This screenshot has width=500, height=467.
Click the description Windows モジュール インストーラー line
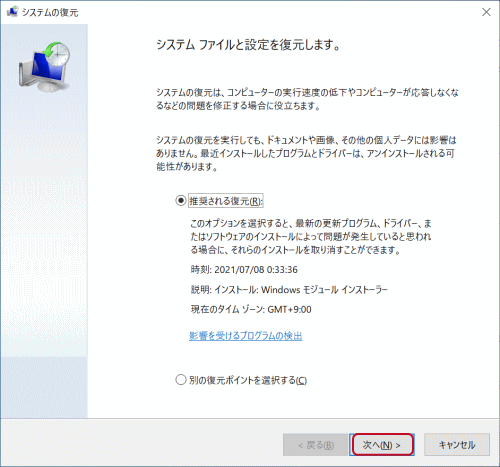[289, 290]
